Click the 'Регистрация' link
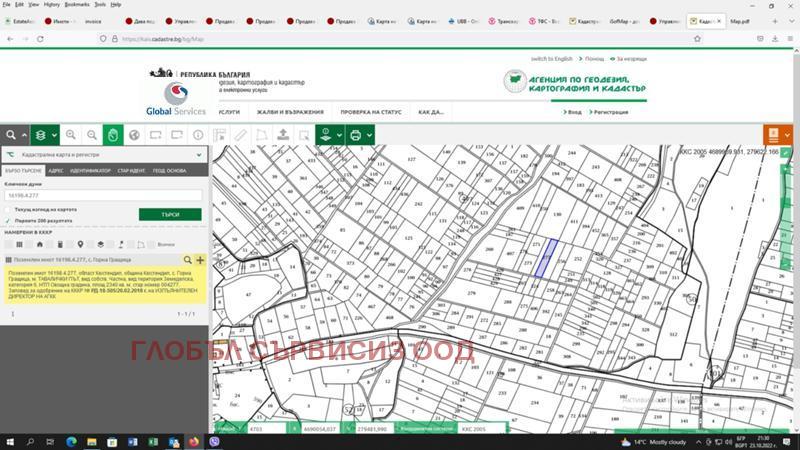800x450 pixels. (610, 112)
